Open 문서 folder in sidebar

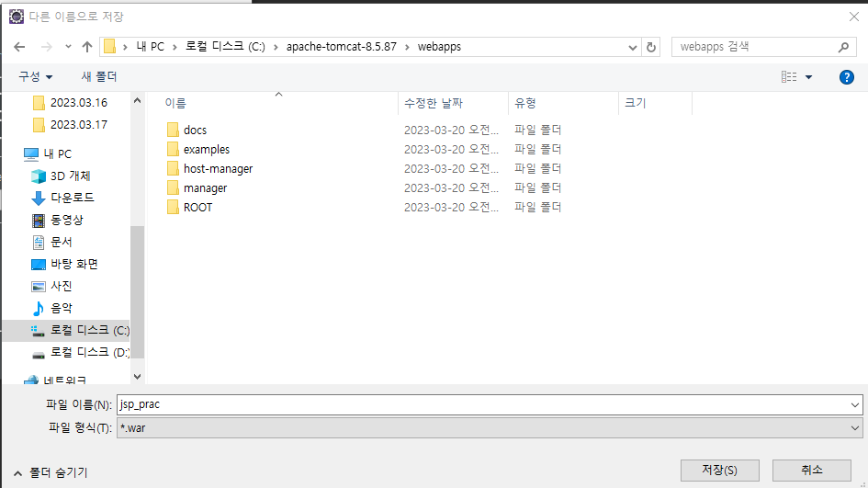click(52, 242)
